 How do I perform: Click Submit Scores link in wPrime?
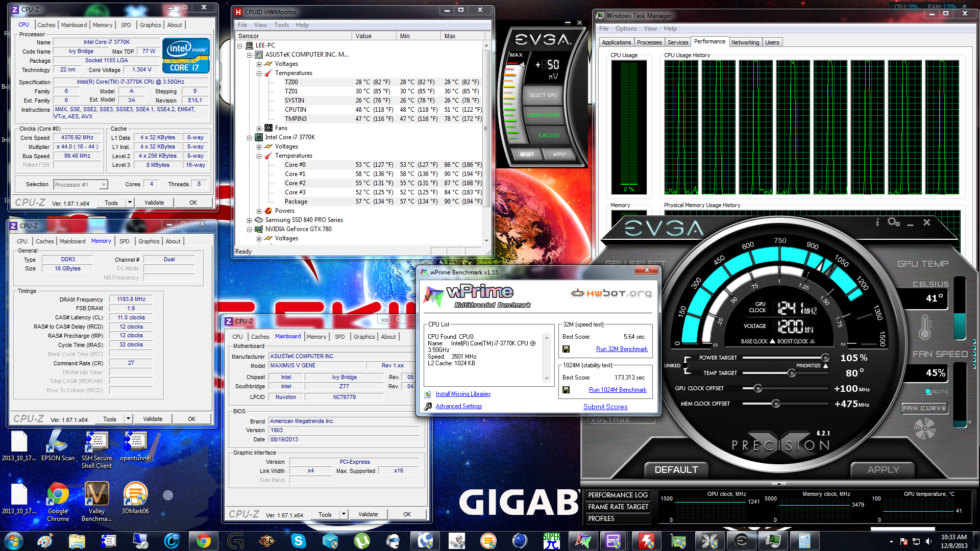605,407
